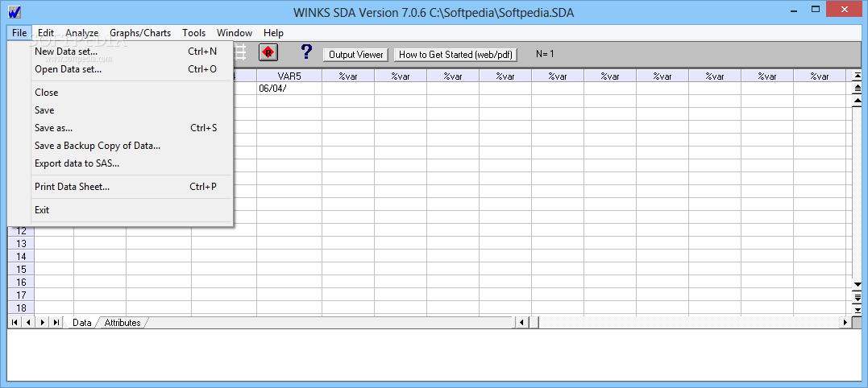This screenshot has width=868, height=388.
Task: Open the Tools menu
Action: [193, 33]
